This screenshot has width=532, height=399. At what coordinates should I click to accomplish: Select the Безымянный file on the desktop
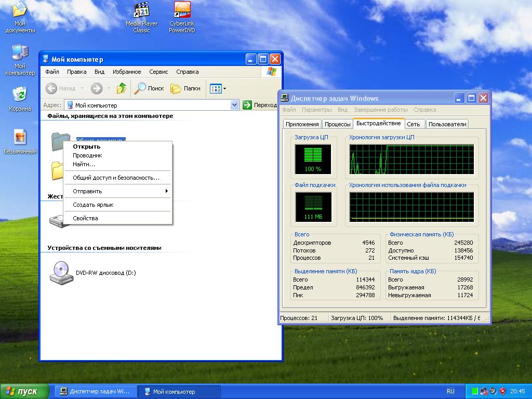click(20, 141)
